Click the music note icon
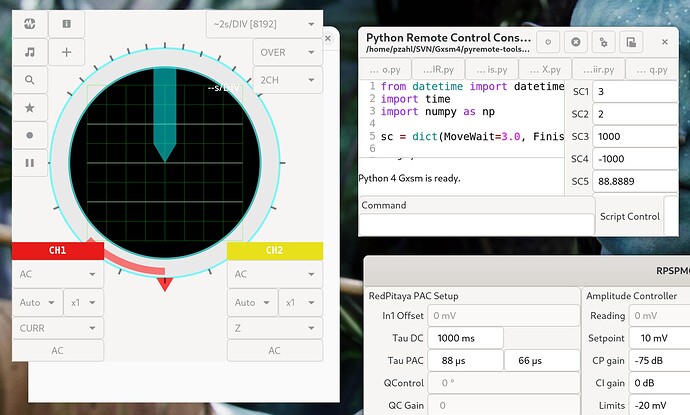Screen dimensions: 690x415 coord(30,52)
